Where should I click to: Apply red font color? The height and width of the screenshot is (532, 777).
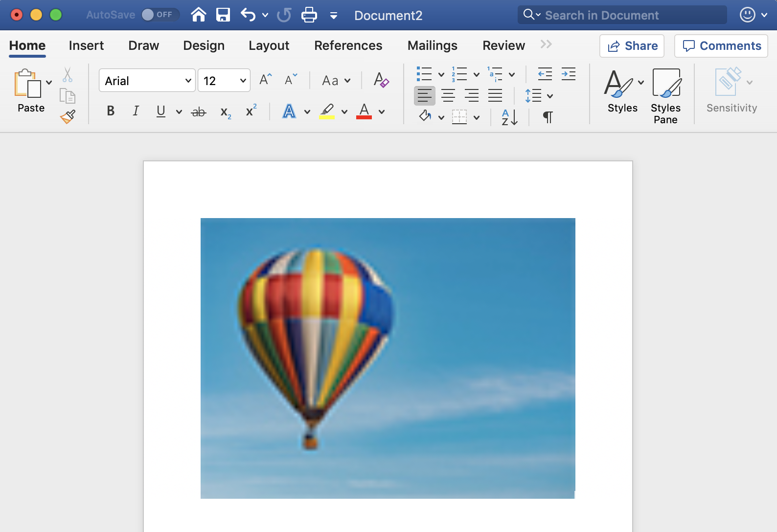[x=364, y=111]
